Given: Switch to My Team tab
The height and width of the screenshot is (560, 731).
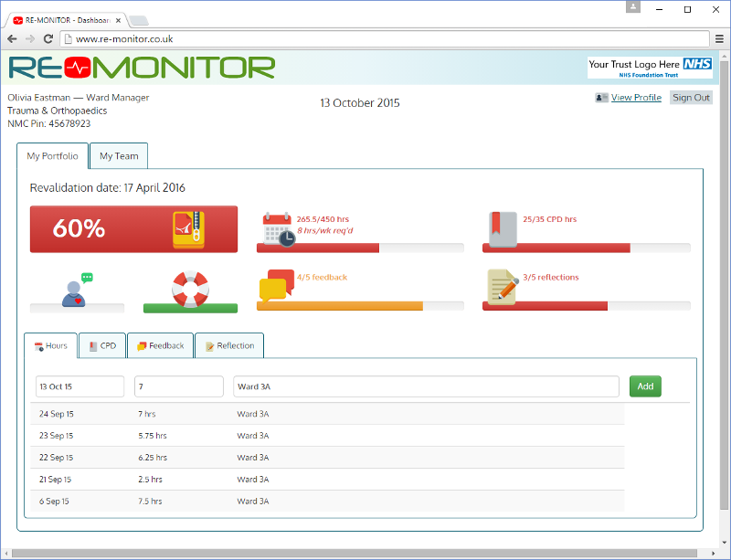Looking at the screenshot, I should tap(119, 156).
